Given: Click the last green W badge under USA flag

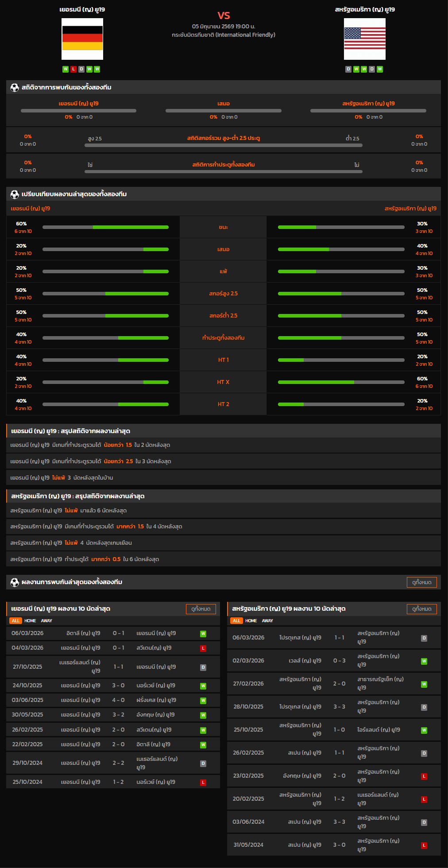Looking at the screenshot, I should pos(380,69).
